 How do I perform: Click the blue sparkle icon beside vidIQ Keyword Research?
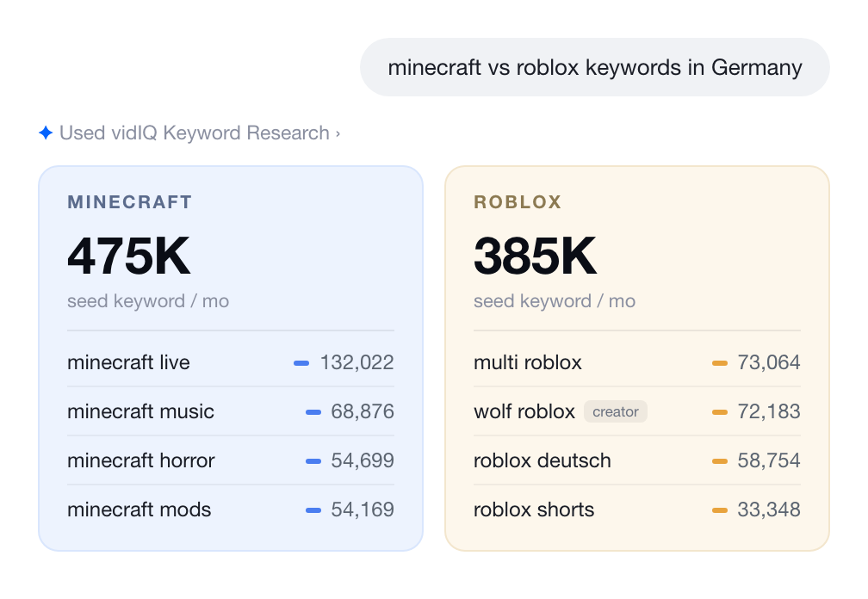click(x=46, y=133)
